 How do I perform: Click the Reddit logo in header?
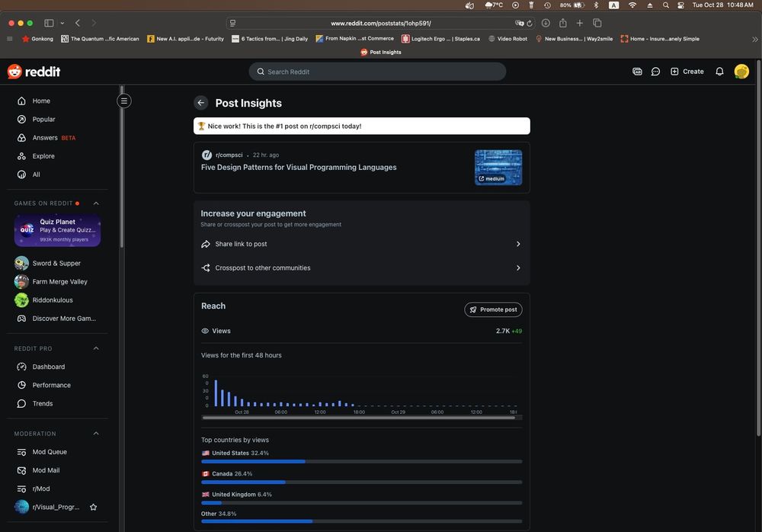34,72
